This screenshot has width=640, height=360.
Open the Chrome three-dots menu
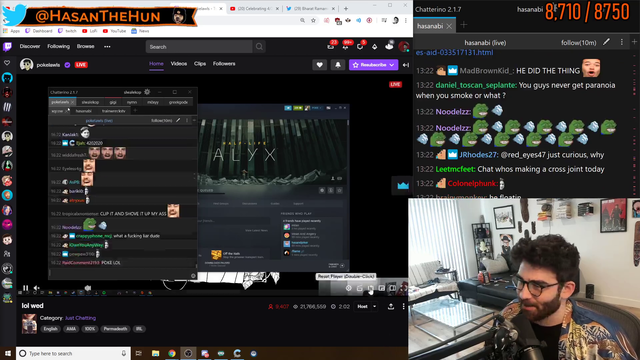point(406,20)
